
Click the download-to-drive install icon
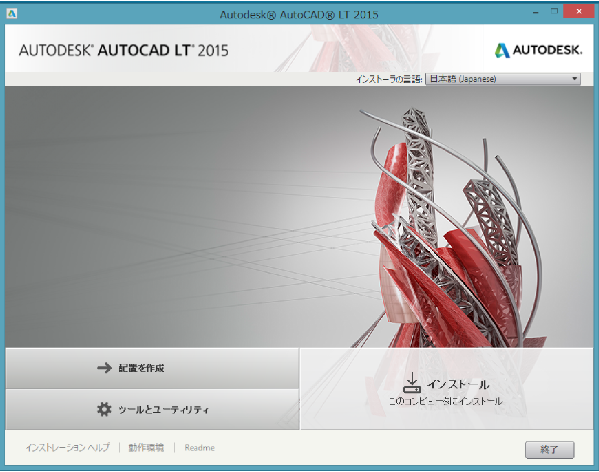(x=412, y=383)
